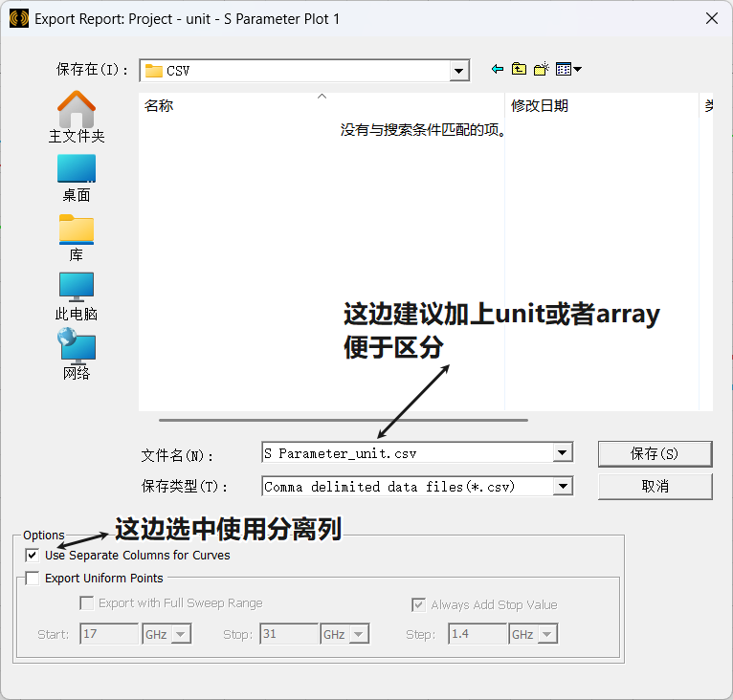This screenshot has width=733, height=700.
Task: Open the 文件名 history dropdown arrow
Action: (563, 453)
